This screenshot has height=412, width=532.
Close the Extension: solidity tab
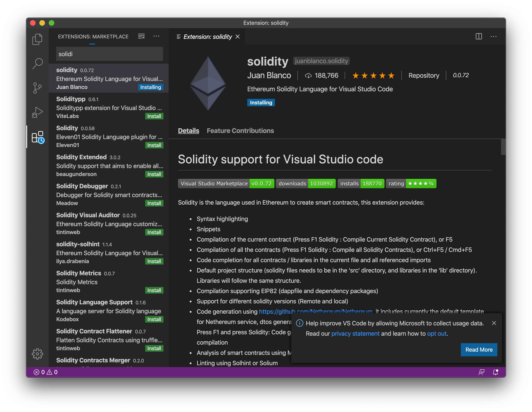coord(238,37)
